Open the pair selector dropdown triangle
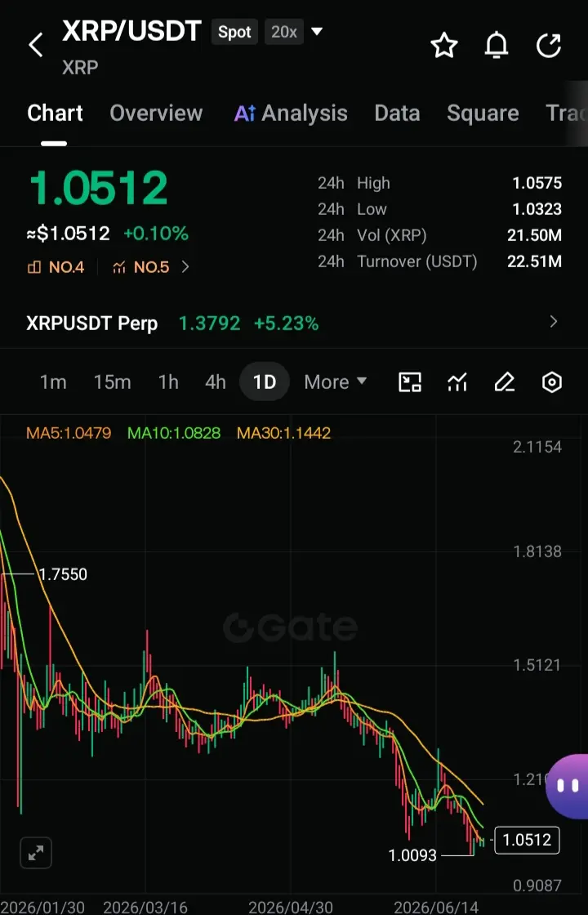The width and height of the screenshot is (588, 915). [x=317, y=31]
